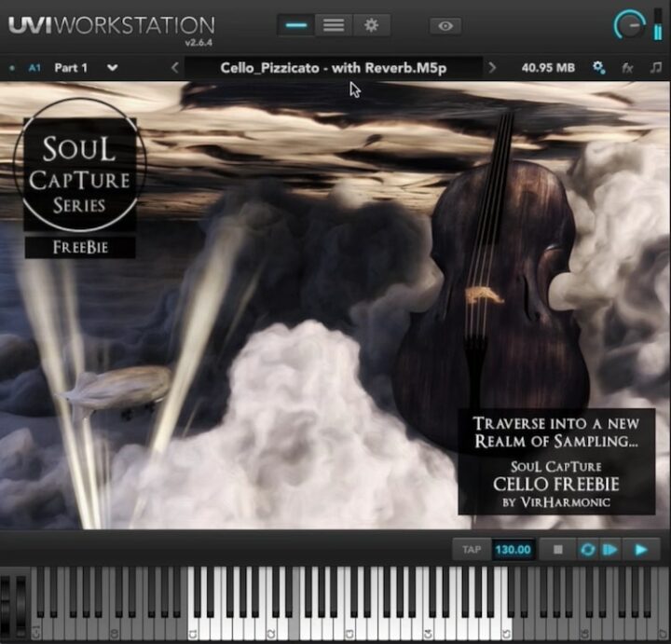Viewport: 671px width, 644px height.
Task: Open the Cello_Pizzicato preset browser
Action: click(333, 68)
